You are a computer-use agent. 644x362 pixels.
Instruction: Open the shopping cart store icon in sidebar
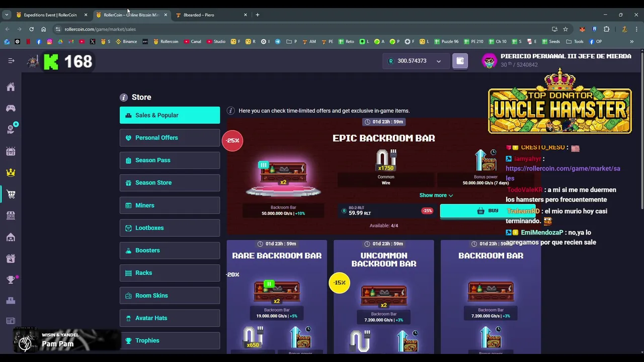pos(11,194)
